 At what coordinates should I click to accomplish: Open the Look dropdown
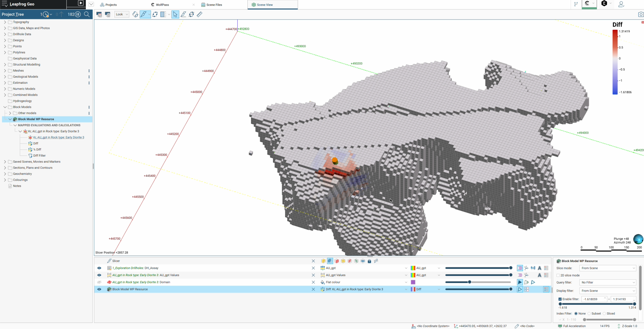click(121, 14)
